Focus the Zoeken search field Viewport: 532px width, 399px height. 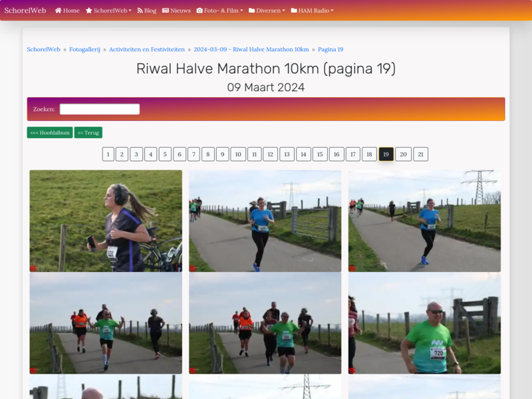coord(100,109)
